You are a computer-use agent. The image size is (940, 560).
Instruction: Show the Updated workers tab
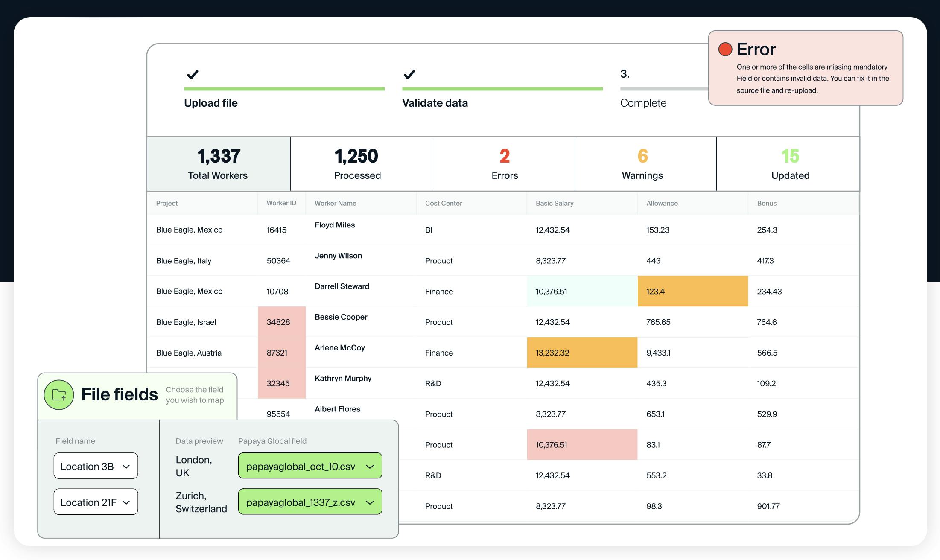point(790,164)
